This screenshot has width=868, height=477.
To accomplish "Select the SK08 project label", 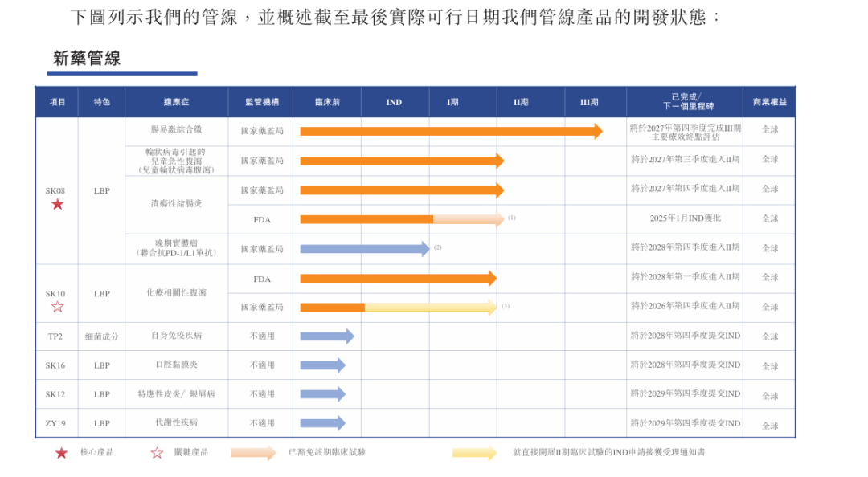I will [x=55, y=191].
